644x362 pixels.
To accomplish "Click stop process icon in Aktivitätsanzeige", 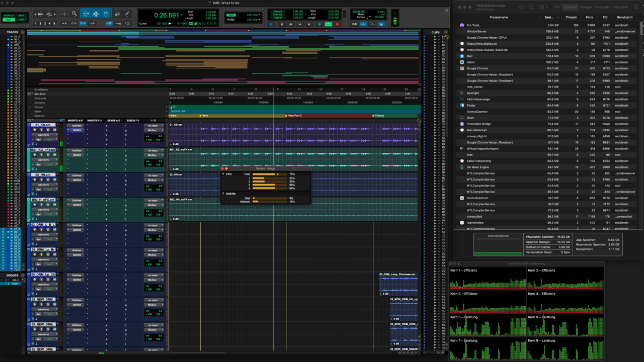I will [x=521, y=7].
